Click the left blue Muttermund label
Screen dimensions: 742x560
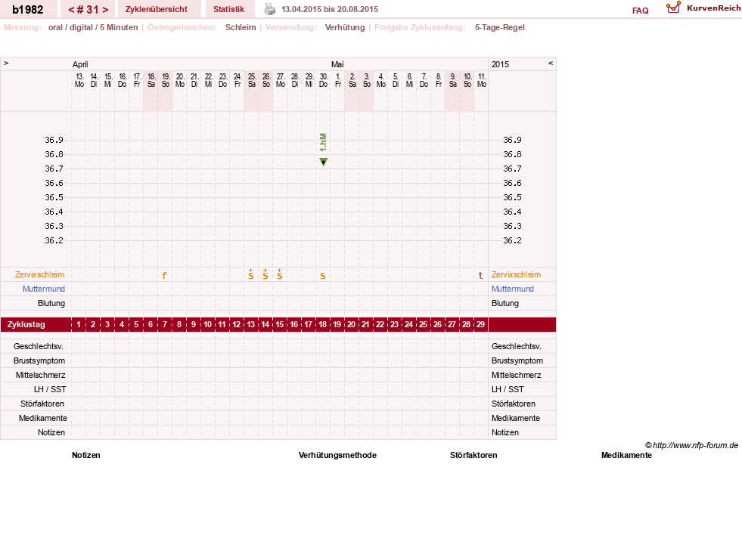click(x=44, y=289)
